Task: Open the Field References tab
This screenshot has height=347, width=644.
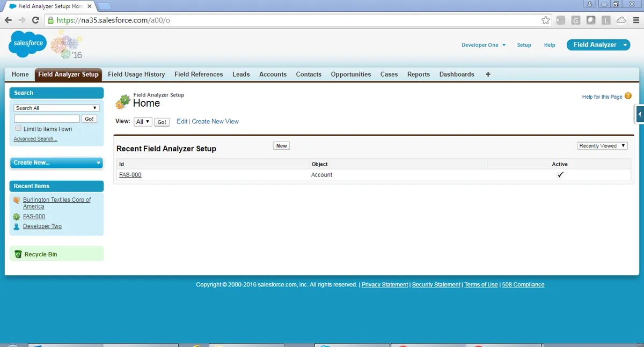Action: 199,75
